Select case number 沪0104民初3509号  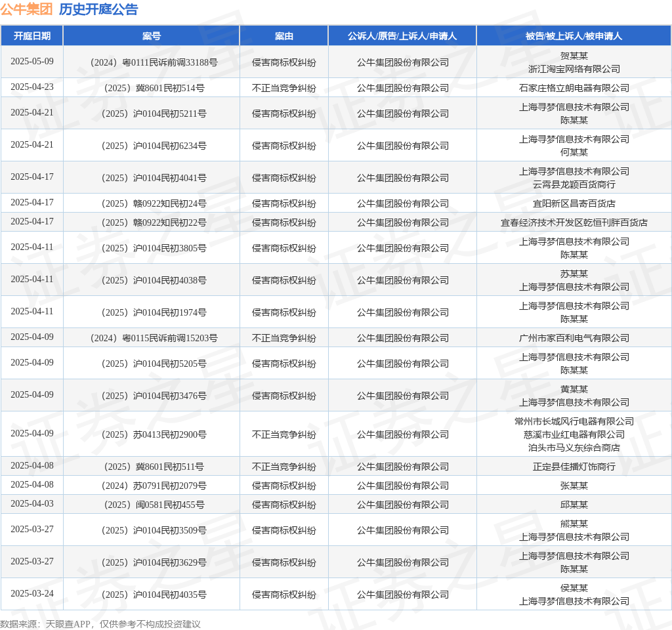tap(154, 530)
